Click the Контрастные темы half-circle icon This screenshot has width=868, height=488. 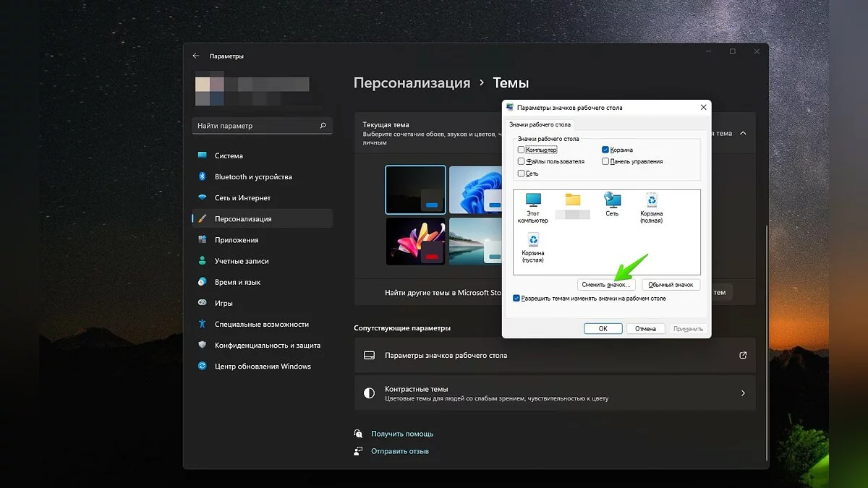pyautogui.click(x=369, y=393)
